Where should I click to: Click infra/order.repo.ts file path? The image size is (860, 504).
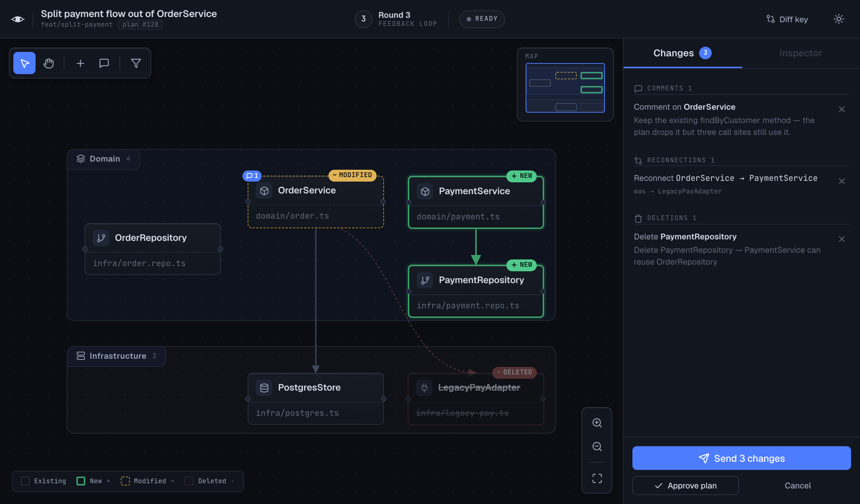[x=139, y=263]
